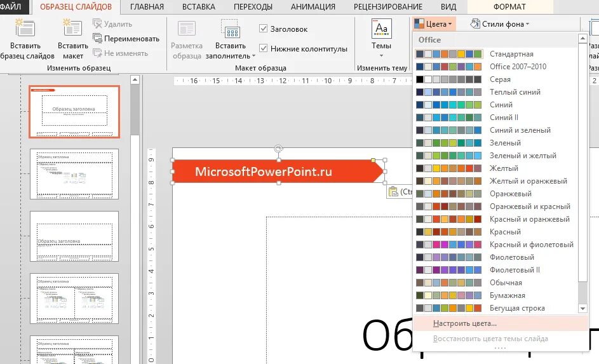Choose Customize Colors (Настроить цвета...)
This screenshot has width=599, height=364.
tap(501, 323)
